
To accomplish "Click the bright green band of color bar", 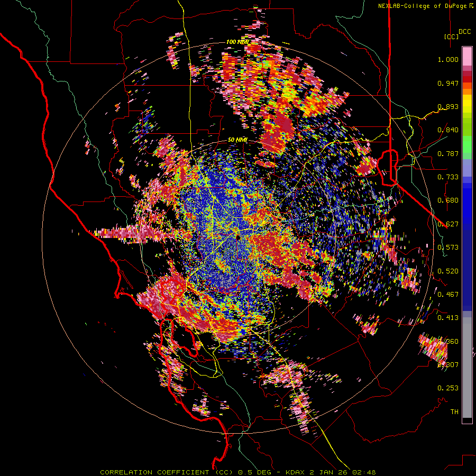I will (467, 144).
